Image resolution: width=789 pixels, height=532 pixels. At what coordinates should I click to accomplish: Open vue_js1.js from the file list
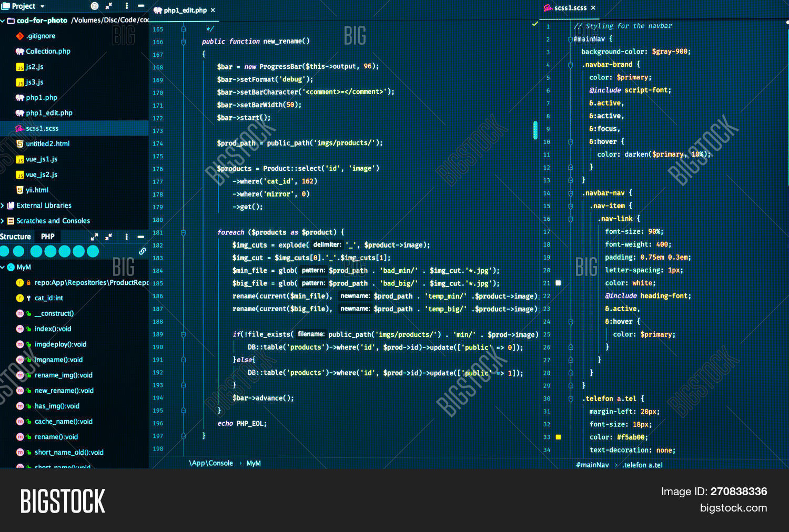click(x=42, y=159)
